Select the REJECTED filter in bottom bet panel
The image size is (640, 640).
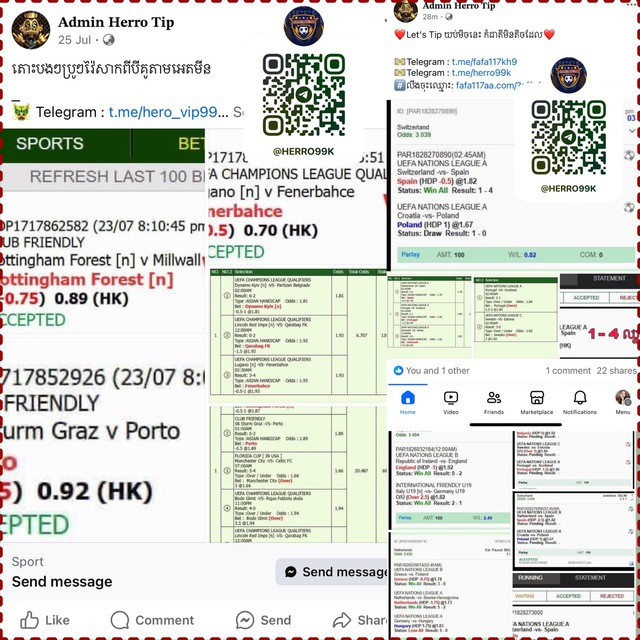[612, 596]
